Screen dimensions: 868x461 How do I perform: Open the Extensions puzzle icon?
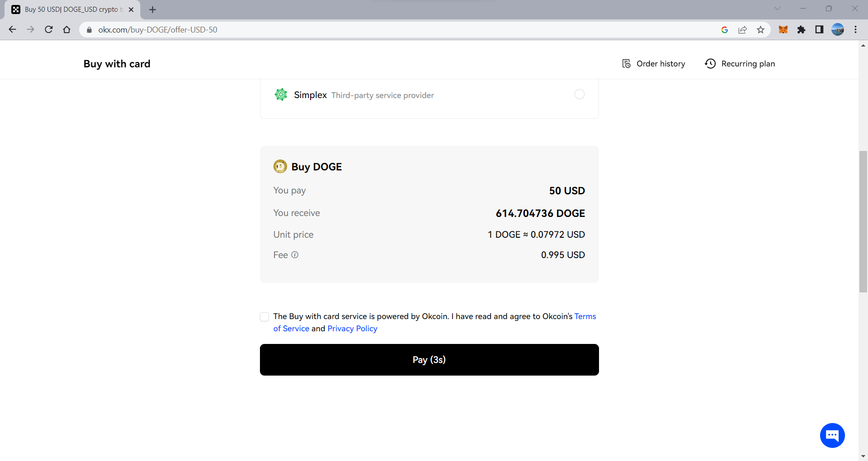(x=801, y=30)
